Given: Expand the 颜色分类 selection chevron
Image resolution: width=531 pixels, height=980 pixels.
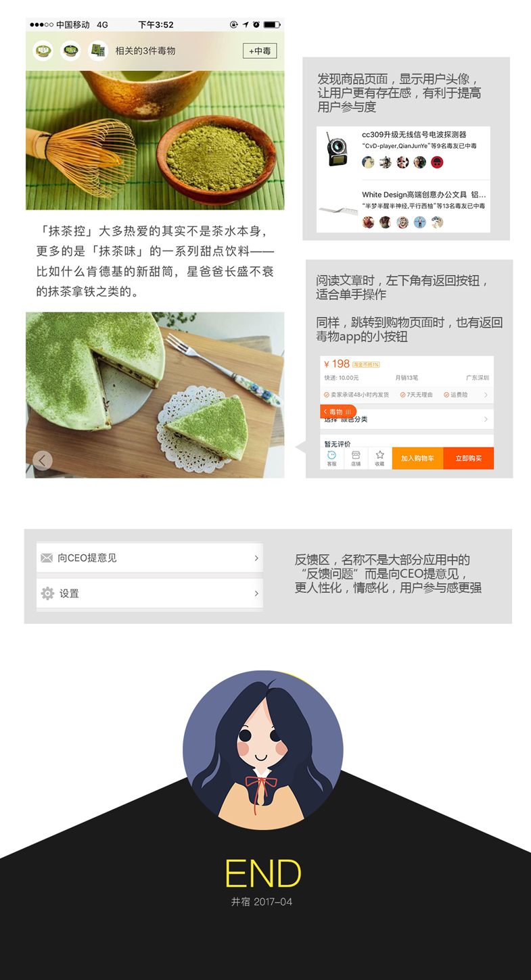Looking at the screenshot, I should click(x=486, y=420).
